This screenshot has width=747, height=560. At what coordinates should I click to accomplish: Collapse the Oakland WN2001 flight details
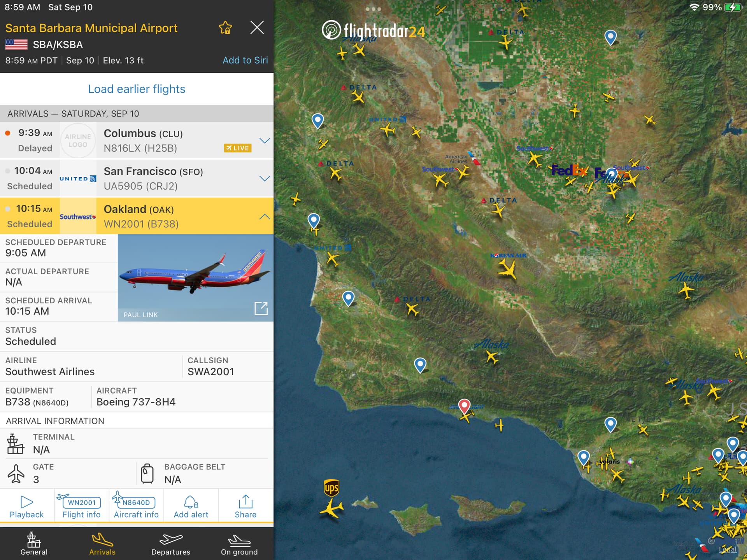pyautogui.click(x=264, y=217)
